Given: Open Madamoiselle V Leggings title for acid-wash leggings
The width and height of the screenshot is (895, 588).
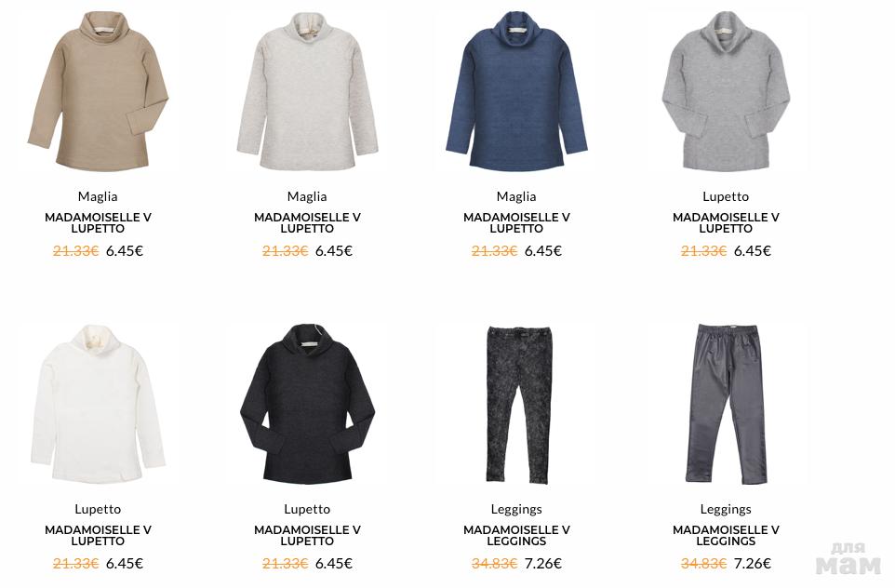Looking at the screenshot, I should [x=516, y=535].
